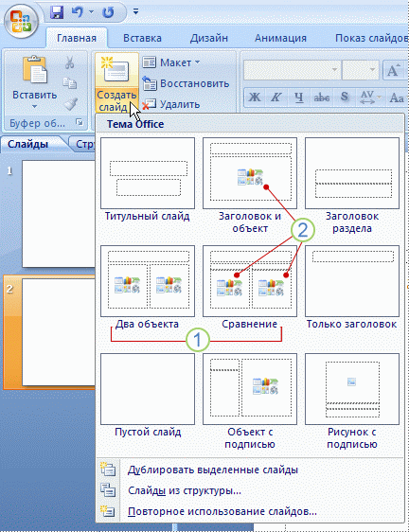The image size is (409, 532).
Task: Click the Aa change case button
Action: (397, 98)
